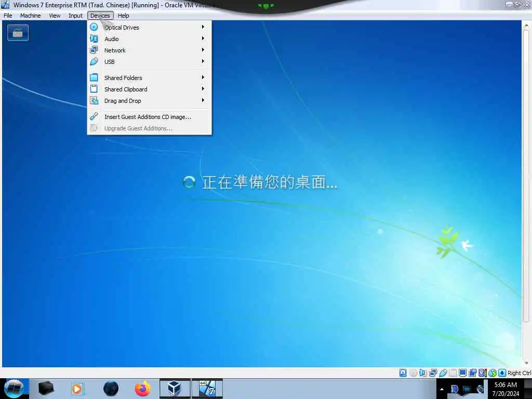Viewport: 532px width, 399px height.
Task: Click the mouse integration status icon
Action: pos(493,373)
